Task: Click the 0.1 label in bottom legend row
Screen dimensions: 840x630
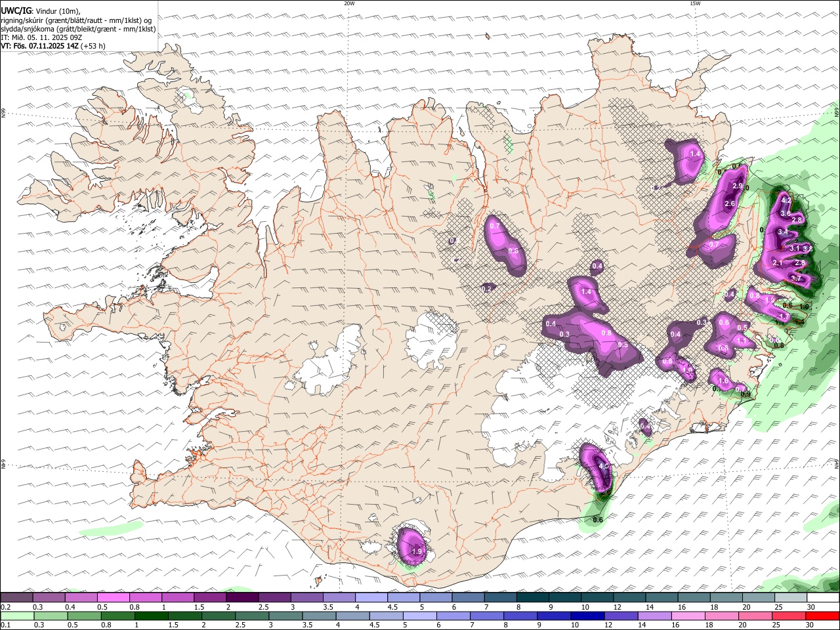Action: [5, 625]
